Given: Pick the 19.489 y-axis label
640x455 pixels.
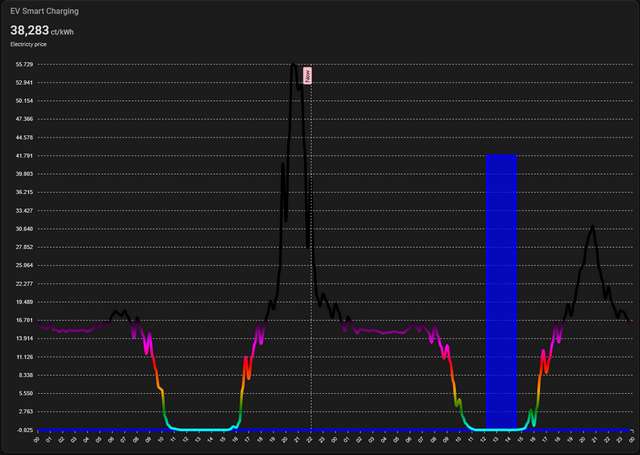Looking at the screenshot, I should (24, 302).
